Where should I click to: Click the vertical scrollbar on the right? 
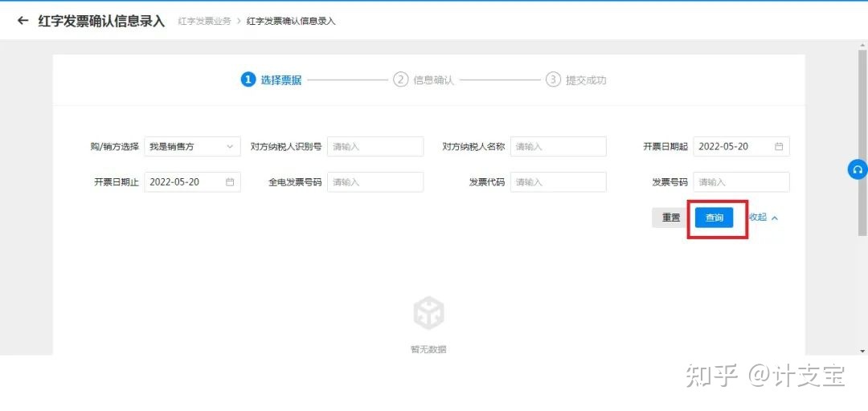862,142
